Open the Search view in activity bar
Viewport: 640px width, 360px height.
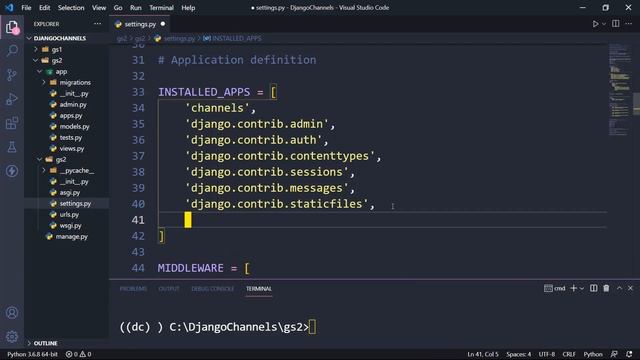[12, 51]
